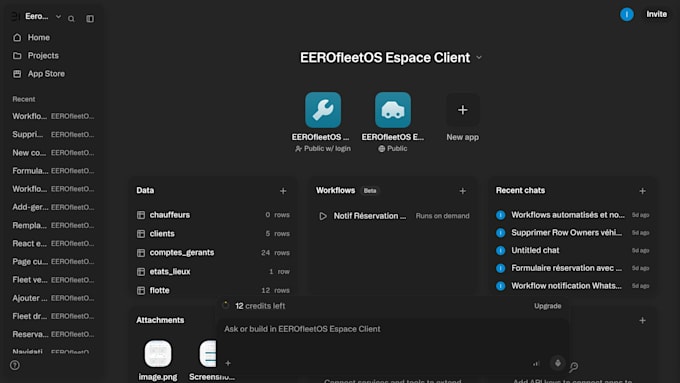Click the chauffeurs table icon

pos(141,215)
